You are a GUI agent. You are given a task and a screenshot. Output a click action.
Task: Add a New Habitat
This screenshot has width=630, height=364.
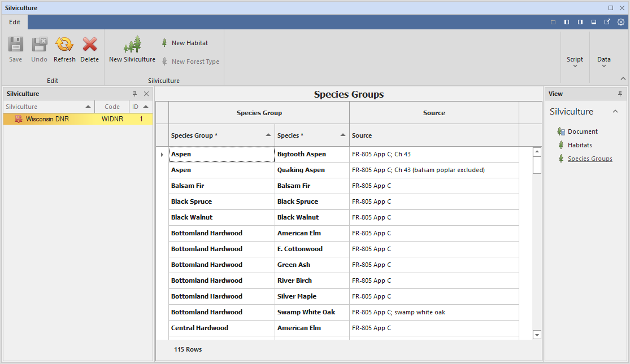185,43
